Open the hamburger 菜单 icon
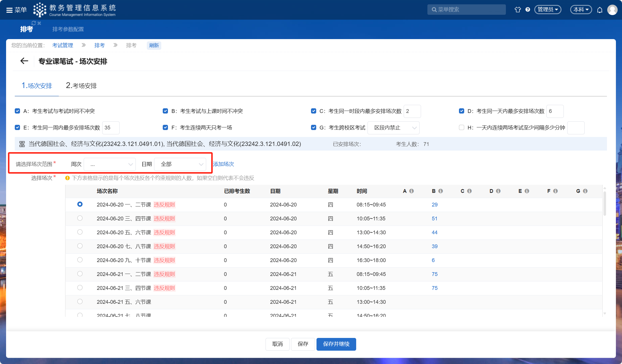This screenshot has height=364, width=622. [9, 10]
